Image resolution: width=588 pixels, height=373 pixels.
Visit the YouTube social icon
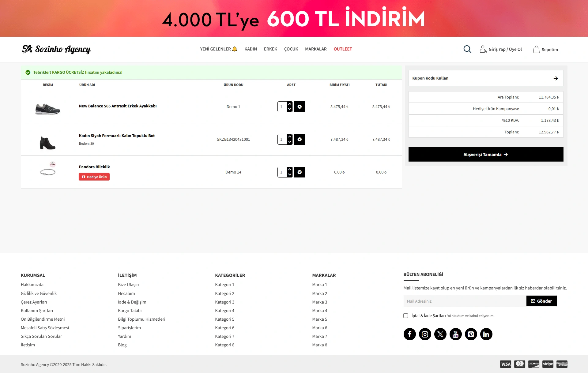[x=455, y=334]
